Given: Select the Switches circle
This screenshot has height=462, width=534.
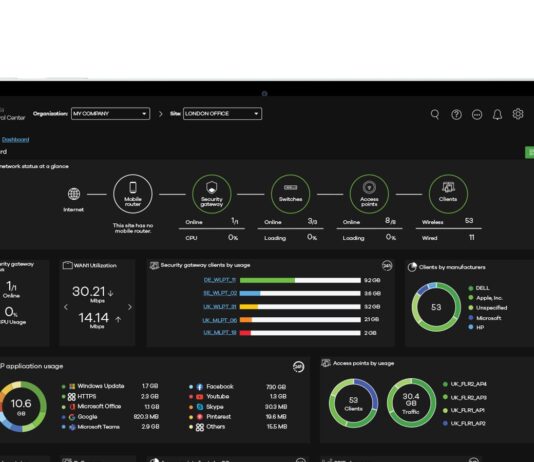Looking at the screenshot, I should (290, 194).
